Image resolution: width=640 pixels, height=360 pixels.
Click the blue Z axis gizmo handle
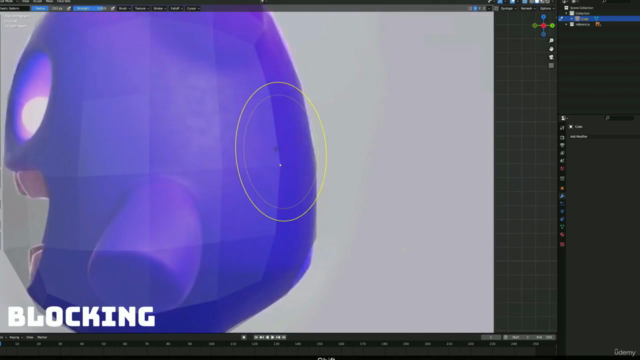click(x=543, y=17)
